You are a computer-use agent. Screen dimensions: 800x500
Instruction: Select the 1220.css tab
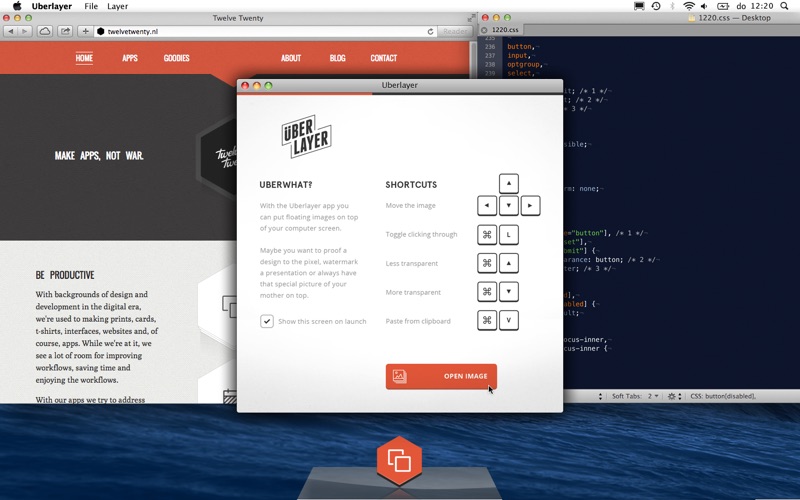tap(505, 30)
